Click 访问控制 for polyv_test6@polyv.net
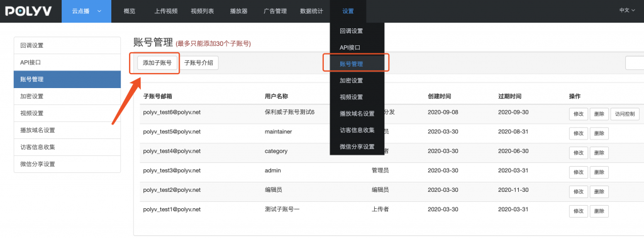This screenshot has width=644, height=239. [x=625, y=114]
